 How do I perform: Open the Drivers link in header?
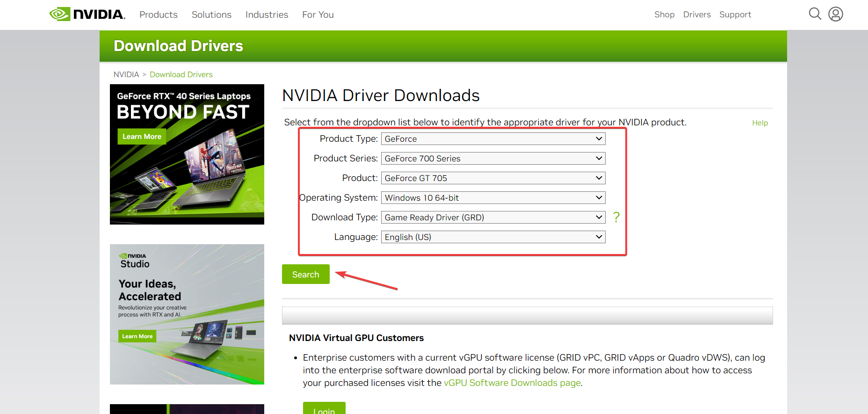pyautogui.click(x=697, y=15)
